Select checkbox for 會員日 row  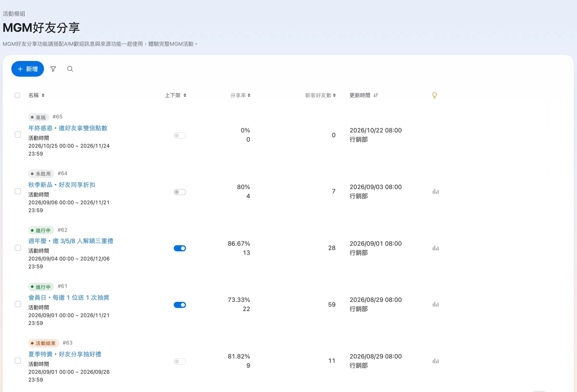point(18,304)
